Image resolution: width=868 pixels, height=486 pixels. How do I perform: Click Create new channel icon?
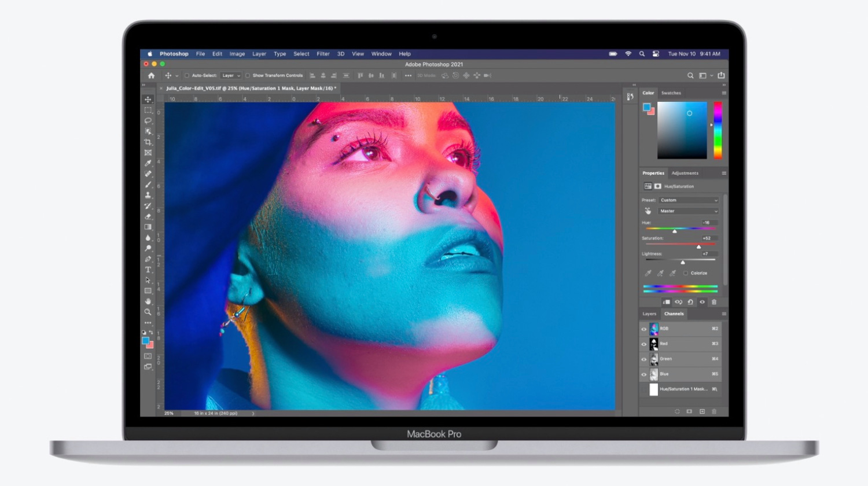coord(702,411)
